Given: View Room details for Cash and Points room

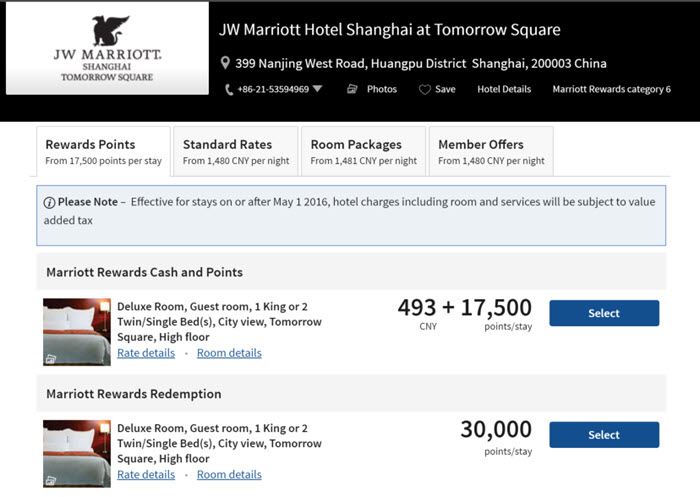Looking at the screenshot, I should pos(229,353).
